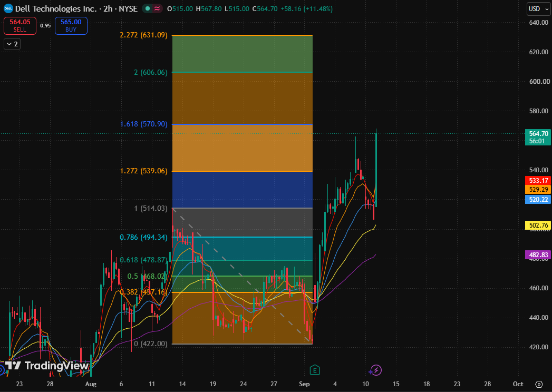Image resolution: width=552 pixels, height=392 pixels.
Task: Select the 0.618 (478.87) Fibonacci label
Action: (143, 260)
